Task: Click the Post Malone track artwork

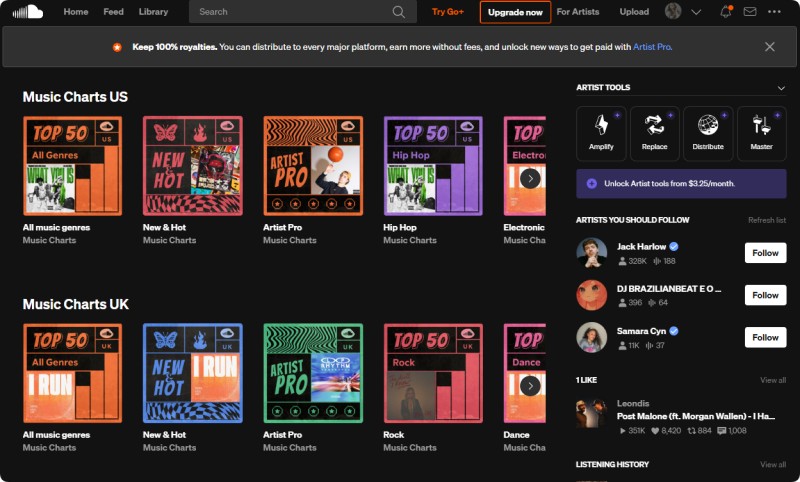Action: click(x=591, y=414)
